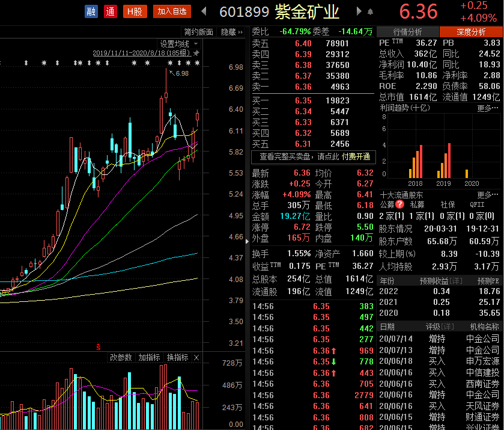504x430 pixels.
Task: Select the 卖五 6.40 order row
Action: (312, 43)
